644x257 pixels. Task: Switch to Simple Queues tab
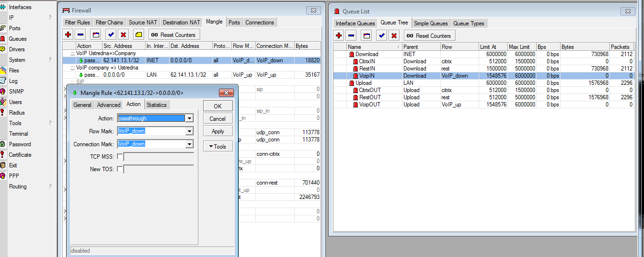pos(431,23)
